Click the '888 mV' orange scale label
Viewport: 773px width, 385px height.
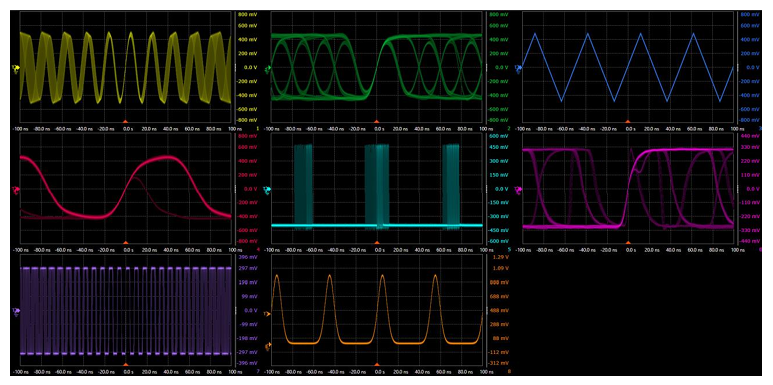click(498, 282)
